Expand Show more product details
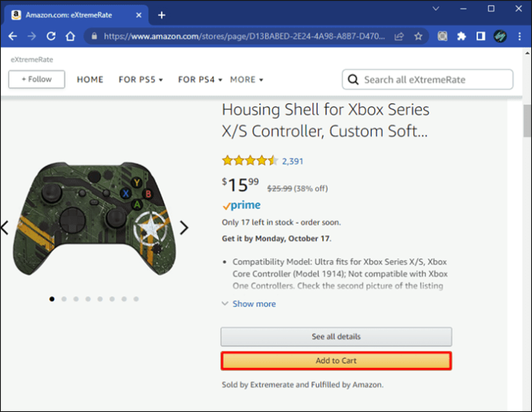 pos(248,304)
